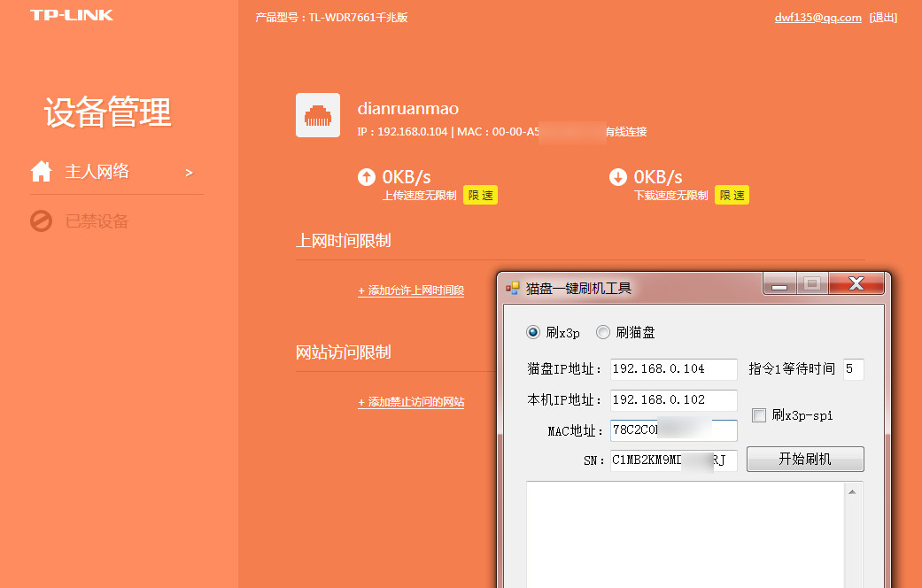Expand 主人网络 using its chevron arrow
Image resolution: width=922 pixels, height=588 pixels.
[189, 173]
